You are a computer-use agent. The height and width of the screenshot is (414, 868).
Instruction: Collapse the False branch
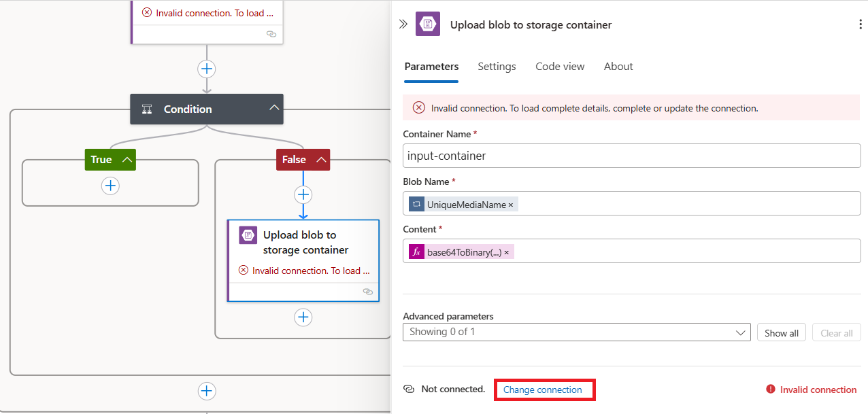click(x=320, y=160)
